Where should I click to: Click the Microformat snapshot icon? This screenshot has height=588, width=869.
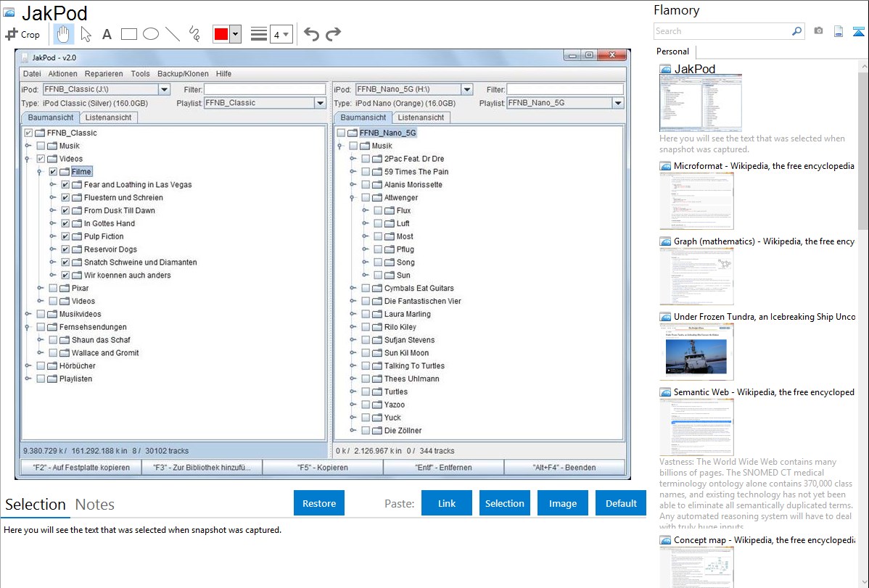coord(665,166)
